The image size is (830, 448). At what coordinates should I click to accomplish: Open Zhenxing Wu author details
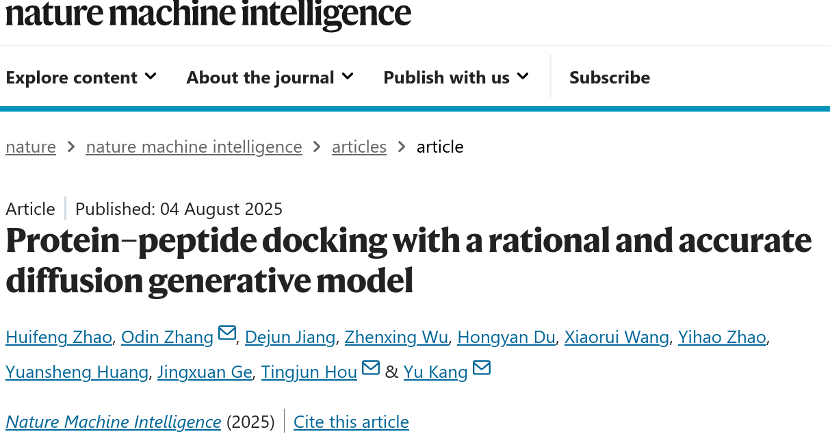point(396,337)
